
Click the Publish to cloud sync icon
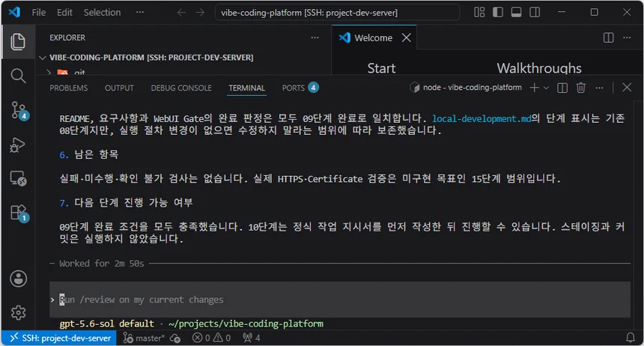click(x=175, y=339)
